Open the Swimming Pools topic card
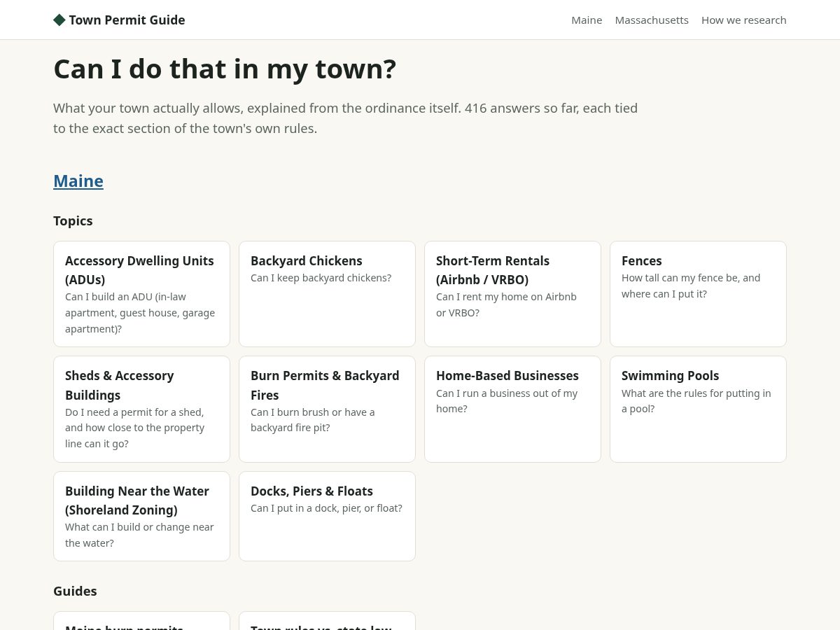 (698, 409)
